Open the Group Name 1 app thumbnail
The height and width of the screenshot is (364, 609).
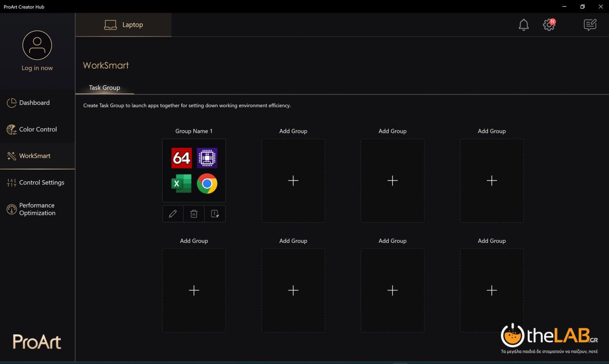pyautogui.click(x=194, y=171)
